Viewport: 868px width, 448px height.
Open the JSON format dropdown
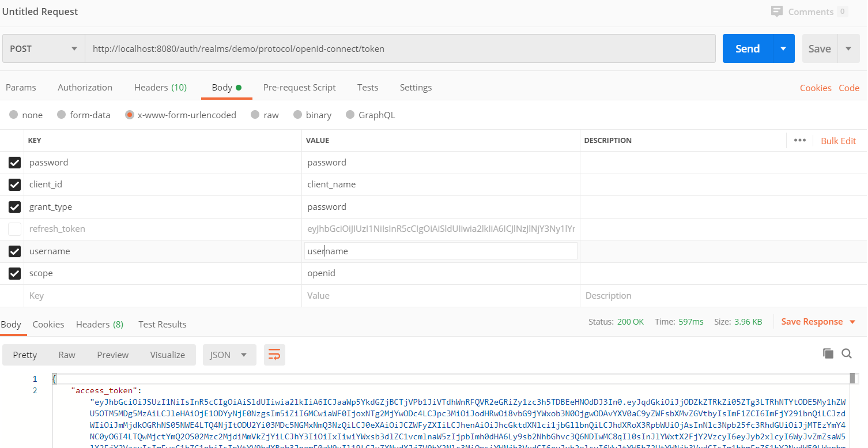click(x=229, y=355)
